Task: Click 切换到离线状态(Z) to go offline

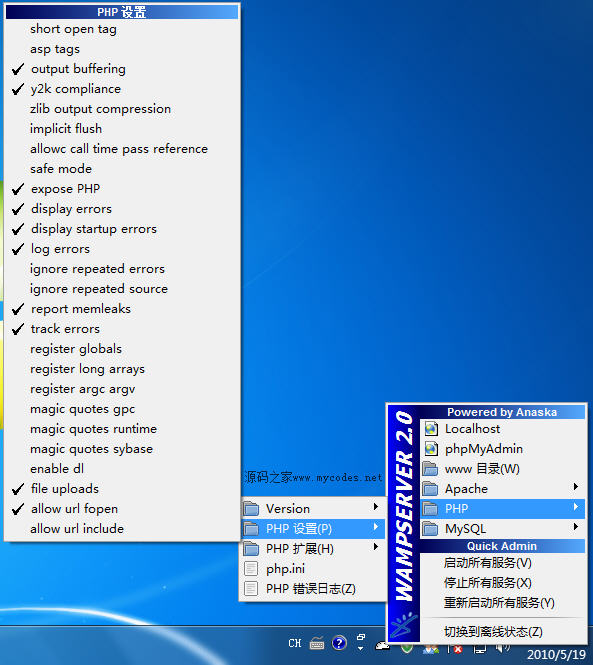Action: click(493, 632)
